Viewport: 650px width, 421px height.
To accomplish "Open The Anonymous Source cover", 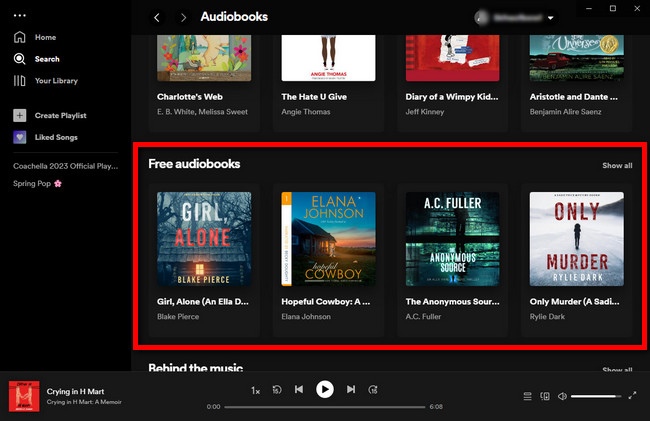I will coord(452,239).
